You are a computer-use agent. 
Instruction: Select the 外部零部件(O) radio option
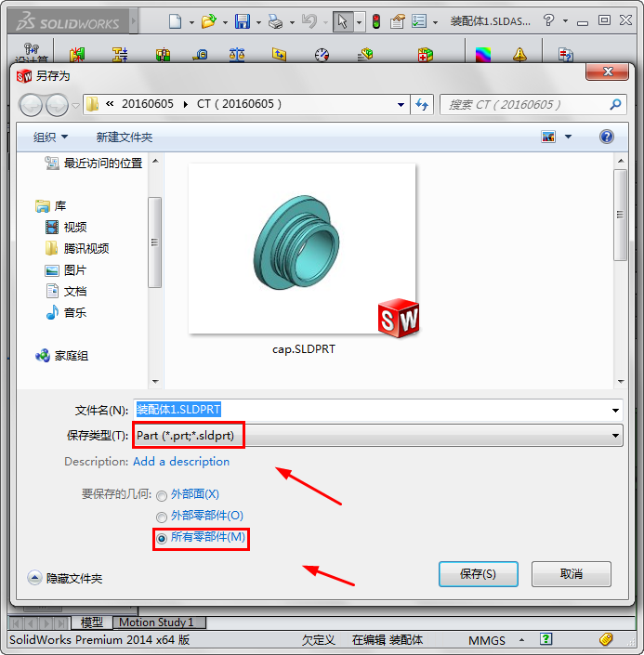pos(163,517)
